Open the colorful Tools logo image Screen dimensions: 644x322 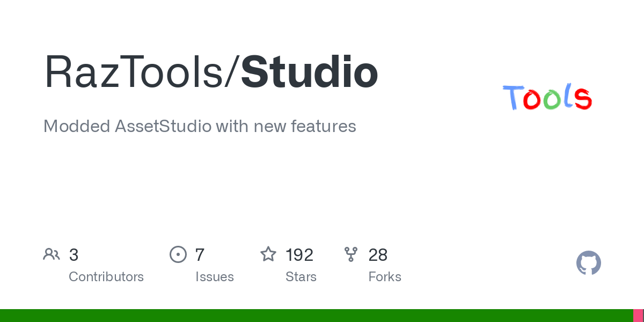[547, 97]
